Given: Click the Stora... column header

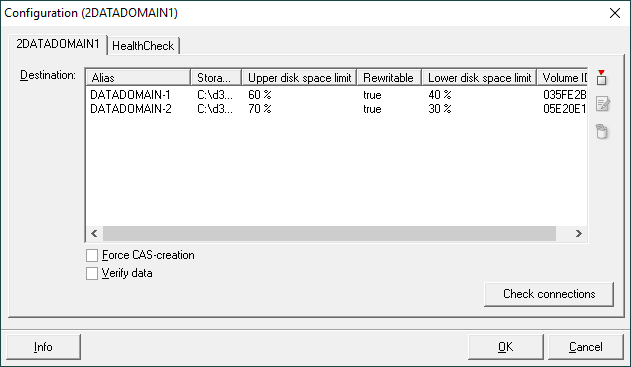Looking at the screenshot, I should click(x=216, y=77).
